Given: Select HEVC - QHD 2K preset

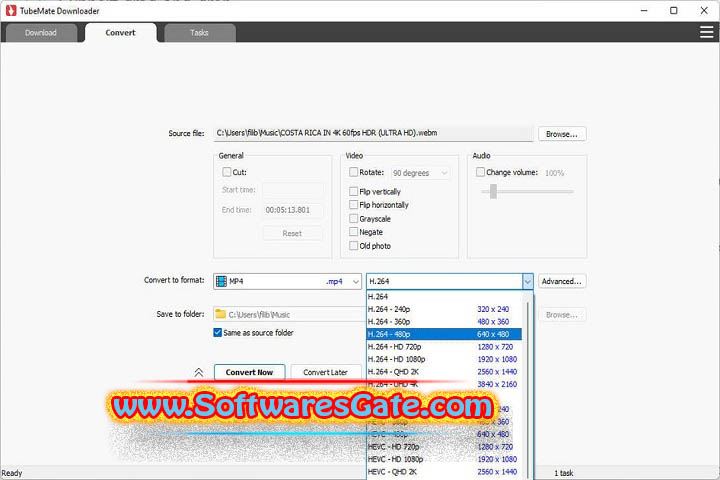Looking at the screenshot, I should (444, 472).
